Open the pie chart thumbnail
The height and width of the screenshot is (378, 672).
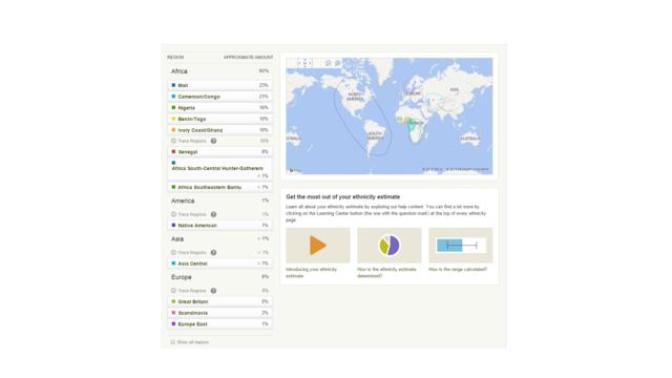tap(389, 245)
